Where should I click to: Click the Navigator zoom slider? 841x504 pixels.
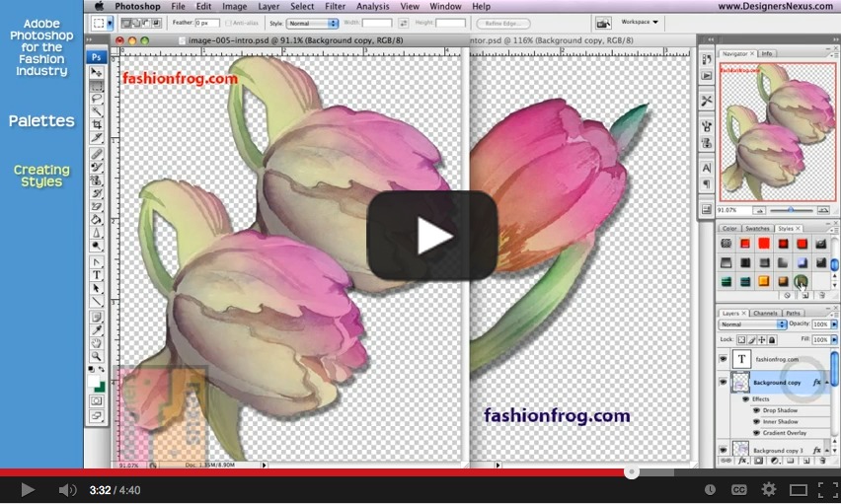(x=791, y=210)
